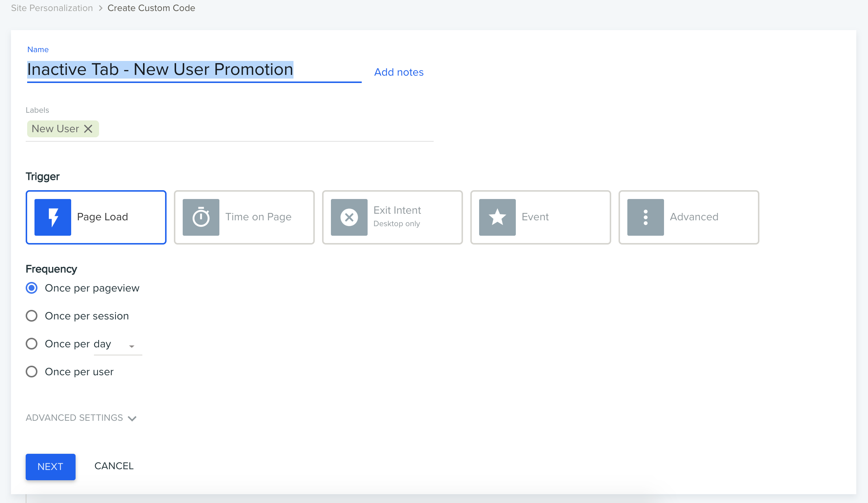Screen dimensions: 868x503
Task: Select the Exit Intent circled-X icon
Action: (x=349, y=217)
